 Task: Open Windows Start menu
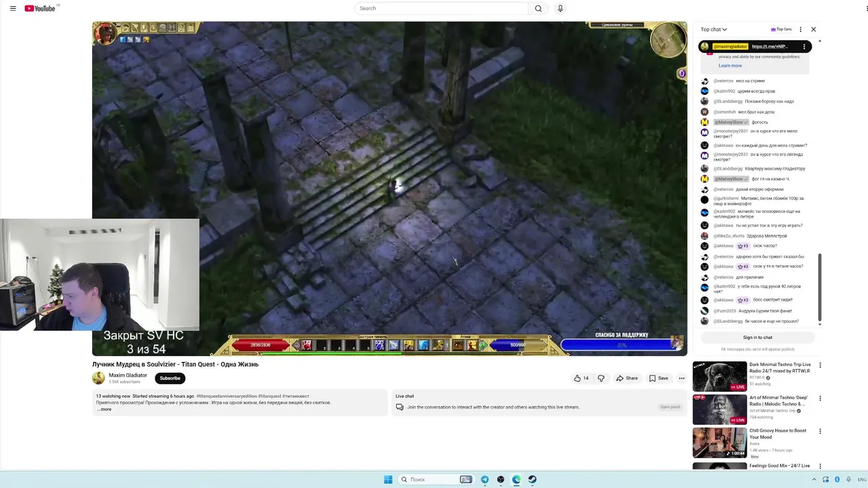[388, 479]
